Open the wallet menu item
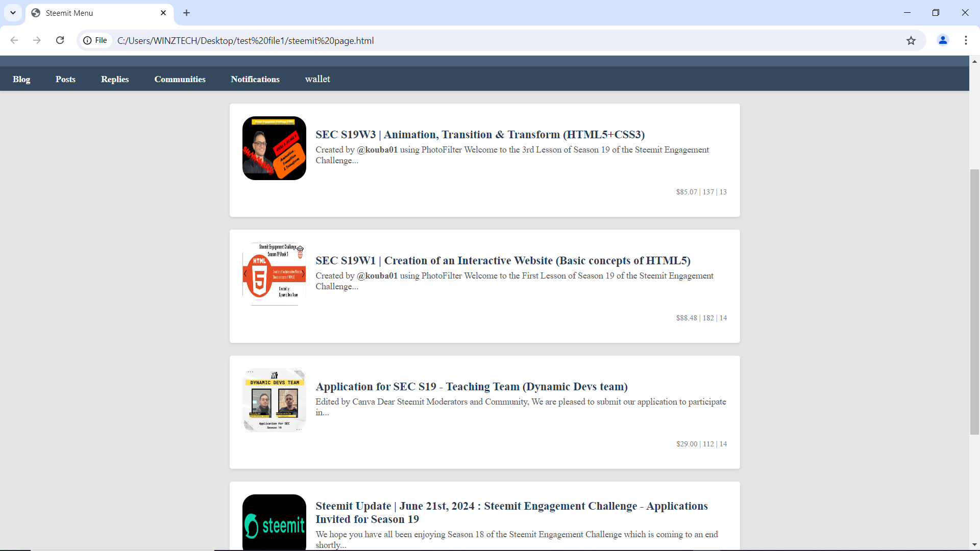Screen dimensions: 980x551 [x=317, y=79]
